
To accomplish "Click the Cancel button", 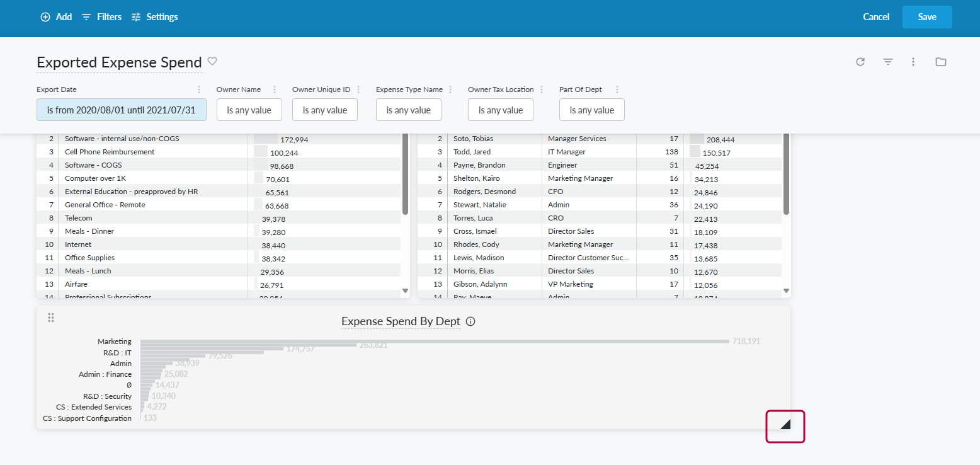I will (875, 17).
